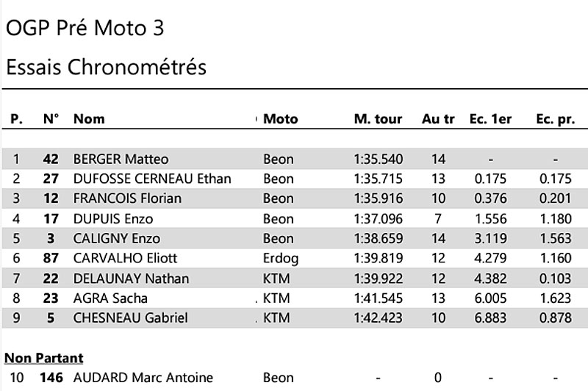This screenshot has height=391, width=588.
Task: Click the 'Ec. pr.' column header
Action: [555, 119]
